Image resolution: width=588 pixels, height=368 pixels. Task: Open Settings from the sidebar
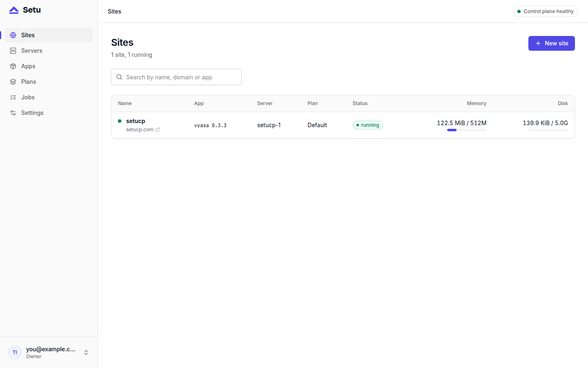click(x=49, y=113)
